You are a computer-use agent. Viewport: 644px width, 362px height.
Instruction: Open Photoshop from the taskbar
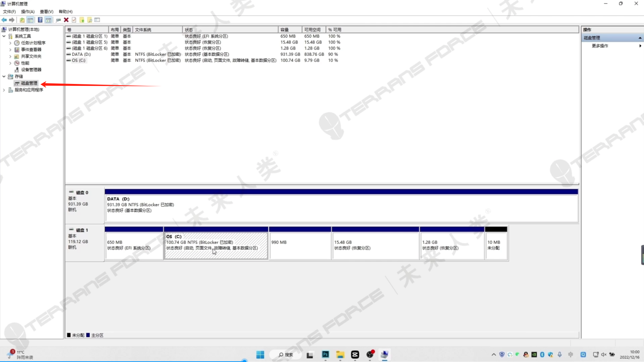[x=325, y=355]
